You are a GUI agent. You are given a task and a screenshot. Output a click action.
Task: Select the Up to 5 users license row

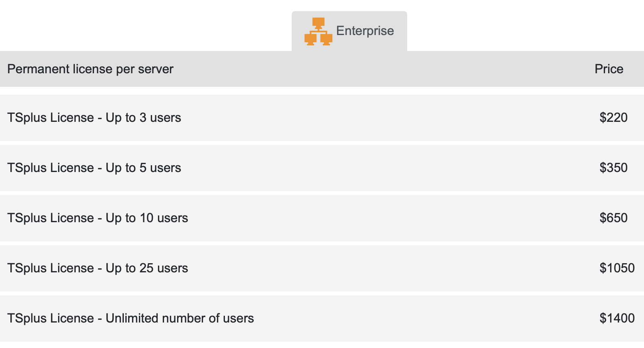tap(322, 168)
